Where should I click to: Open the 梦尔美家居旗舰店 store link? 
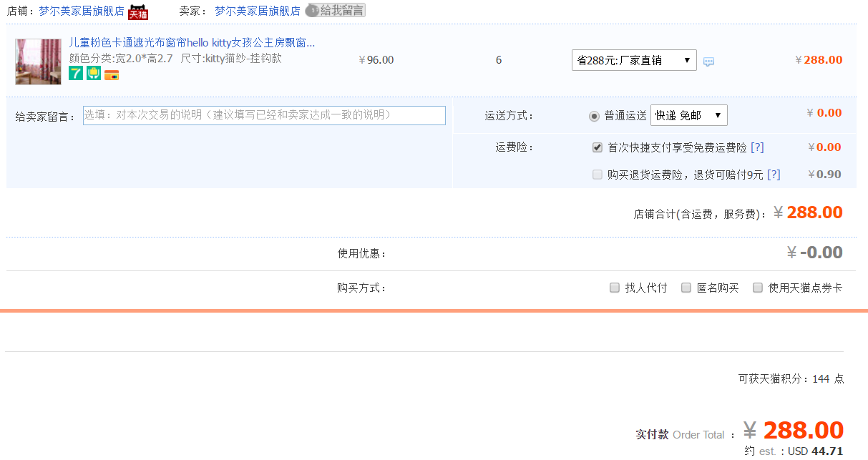pyautogui.click(x=82, y=11)
